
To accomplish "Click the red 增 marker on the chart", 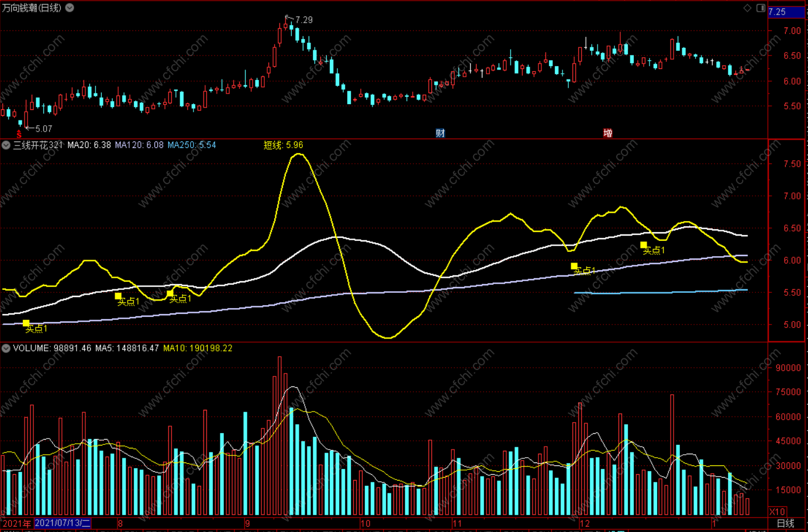I will (x=608, y=133).
